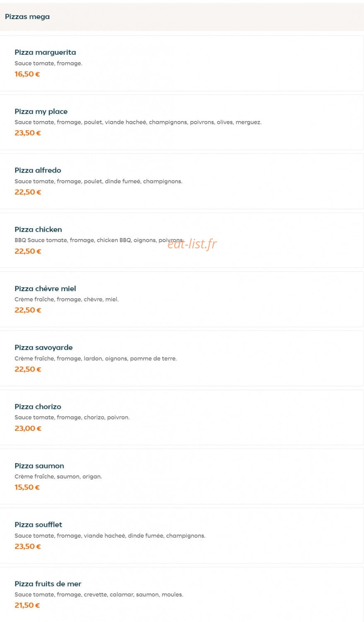Click the 23,00 € chorizo price
364x622 pixels.
[28, 428]
